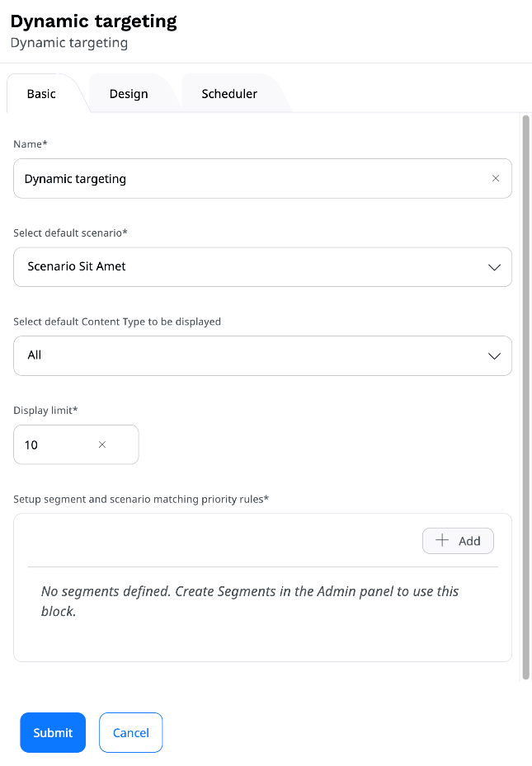This screenshot has height=766, width=532.
Task: Clear the Name field with its X icon
Action: pos(495,178)
